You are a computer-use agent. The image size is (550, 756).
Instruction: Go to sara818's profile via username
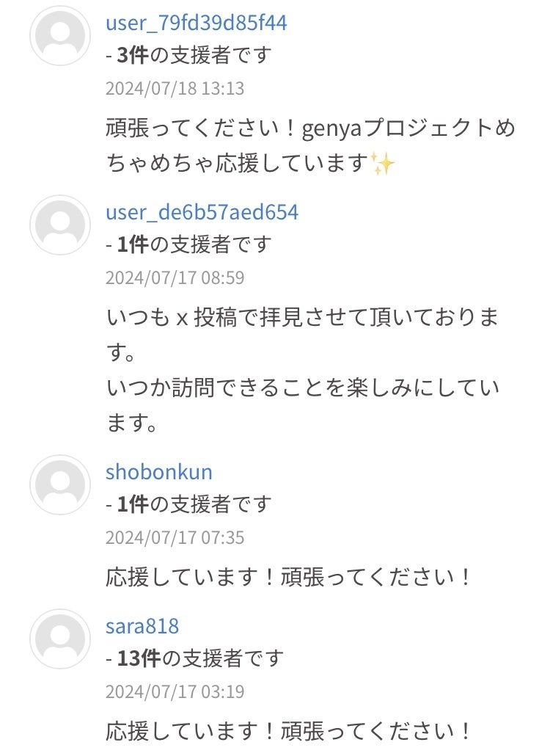coord(142,626)
